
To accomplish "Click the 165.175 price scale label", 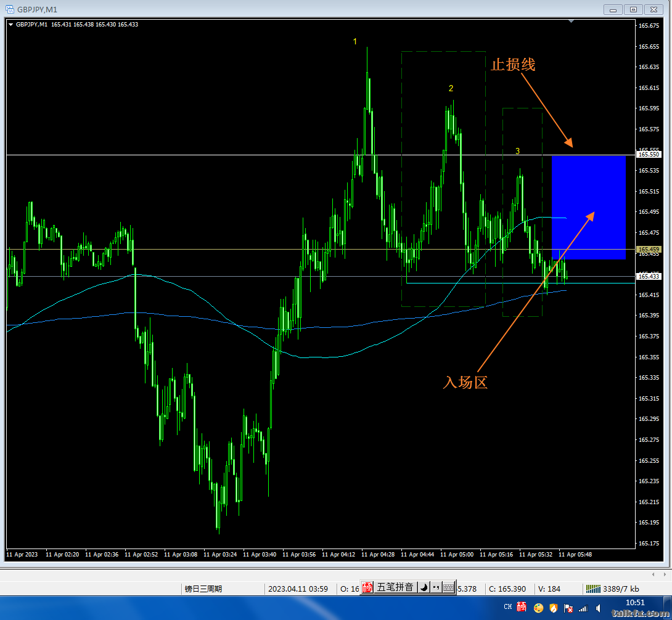I will coord(649,544).
